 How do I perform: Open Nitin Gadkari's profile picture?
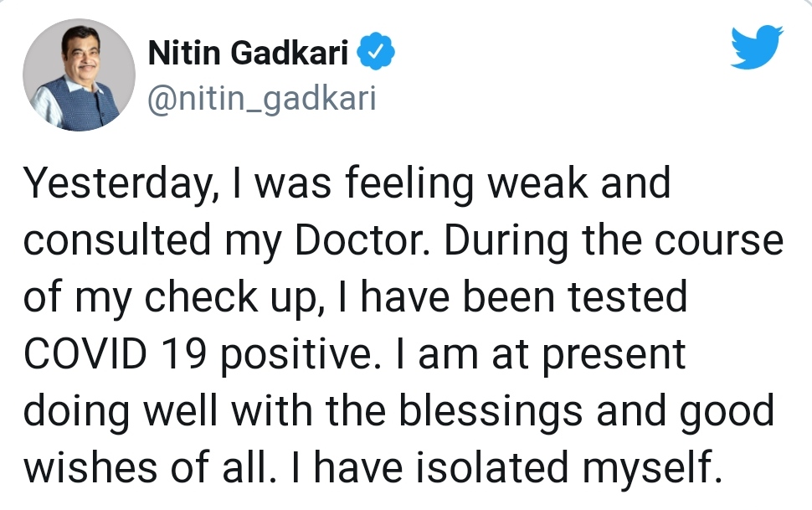point(78,76)
